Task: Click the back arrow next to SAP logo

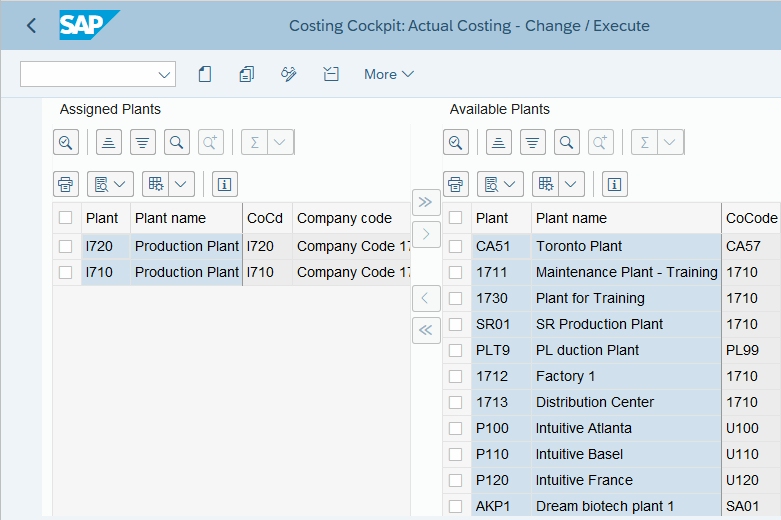Action: [x=31, y=26]
